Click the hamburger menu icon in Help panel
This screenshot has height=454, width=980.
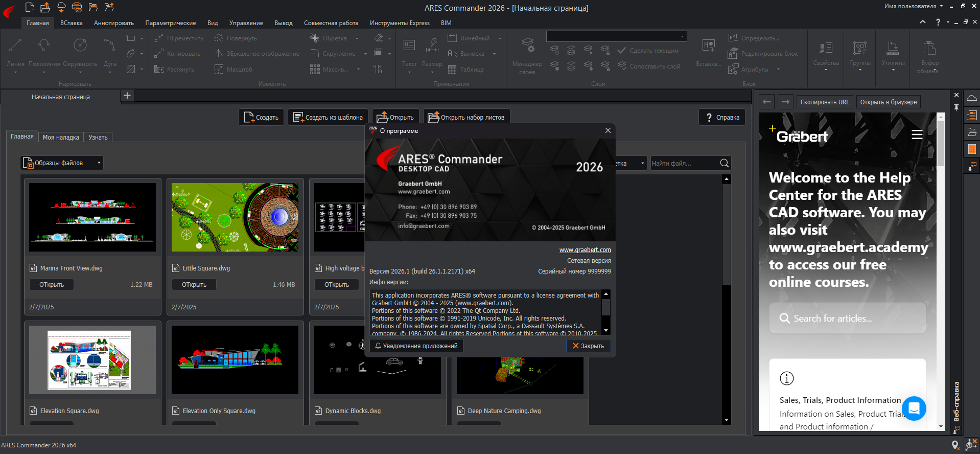pos(917,134)
